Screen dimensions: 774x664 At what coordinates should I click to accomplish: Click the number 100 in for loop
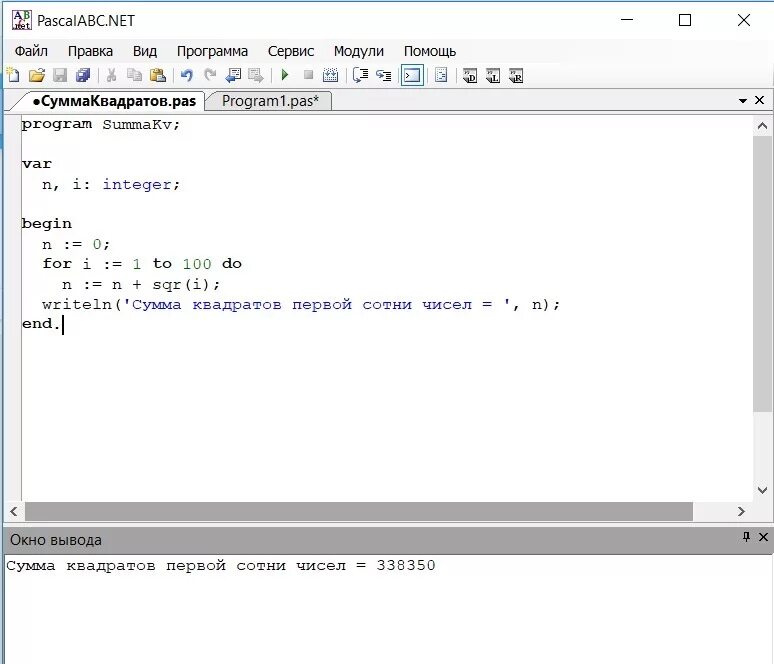click(x=197, y=264)
